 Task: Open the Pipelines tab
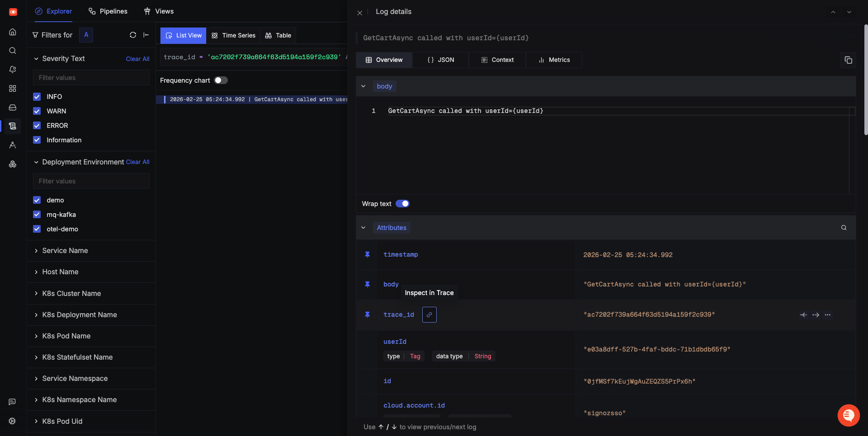108,11
